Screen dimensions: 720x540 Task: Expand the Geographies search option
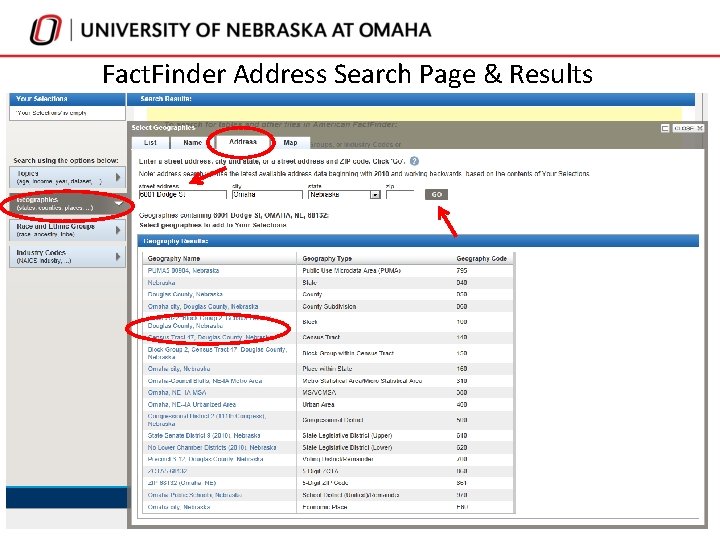click(67, 204)
